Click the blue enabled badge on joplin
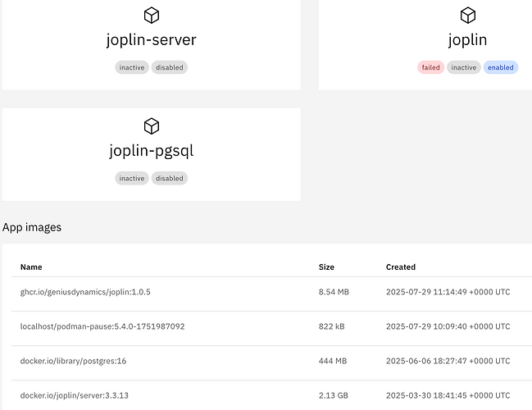This screenshot has height=410, width=532. pos(501,67)
